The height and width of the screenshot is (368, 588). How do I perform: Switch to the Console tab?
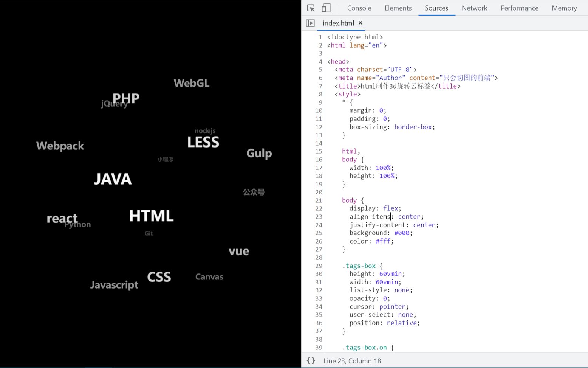click(x=359, y=8)
